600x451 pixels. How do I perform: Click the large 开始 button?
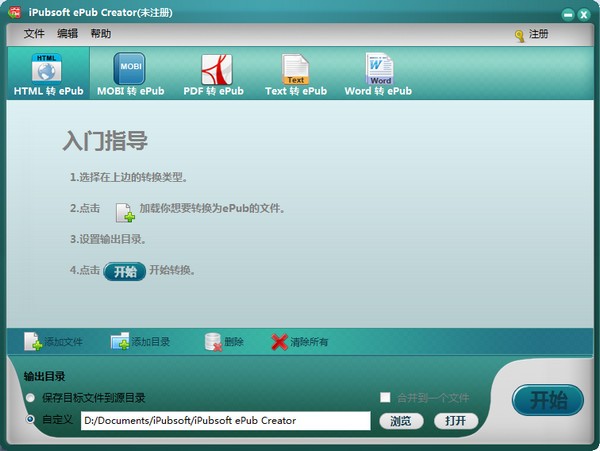[x=548, y=400]
